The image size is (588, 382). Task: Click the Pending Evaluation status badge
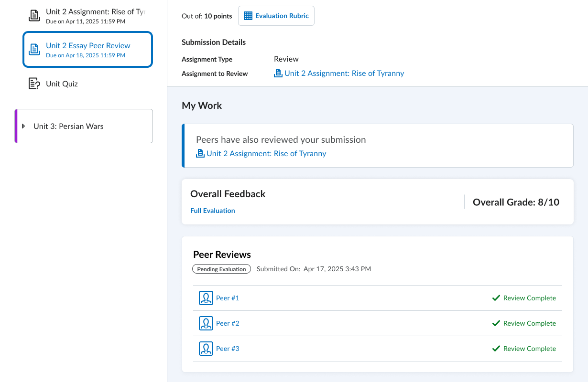coord(221,269)
